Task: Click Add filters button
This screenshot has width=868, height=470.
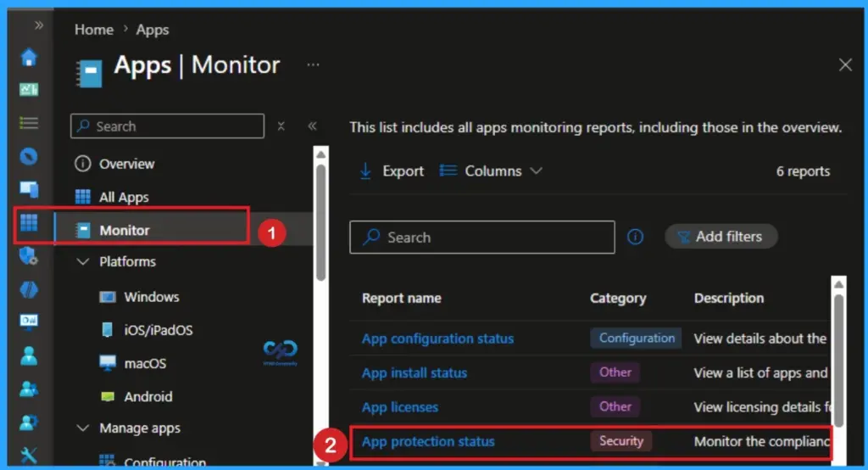Action: click(x=721, y=237)
